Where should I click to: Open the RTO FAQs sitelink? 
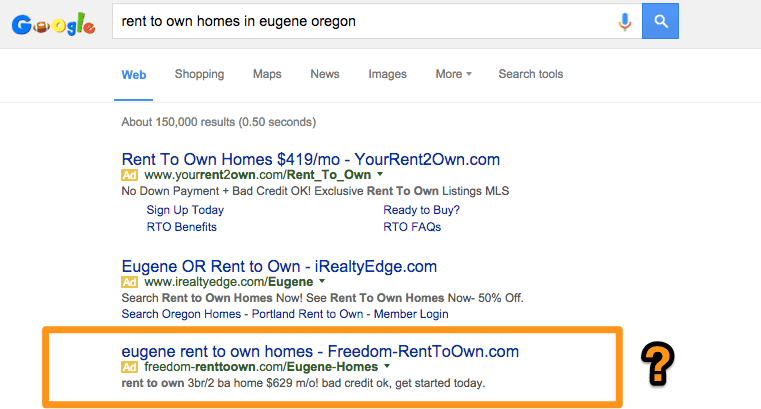coord(411,227)
